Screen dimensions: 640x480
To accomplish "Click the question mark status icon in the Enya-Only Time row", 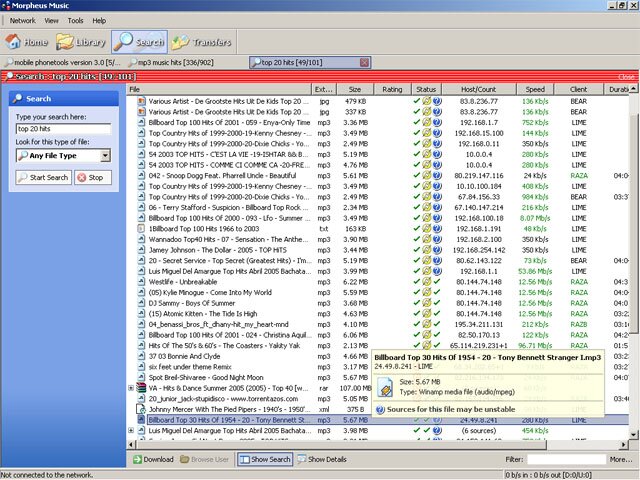I will [x=437, y=122].
